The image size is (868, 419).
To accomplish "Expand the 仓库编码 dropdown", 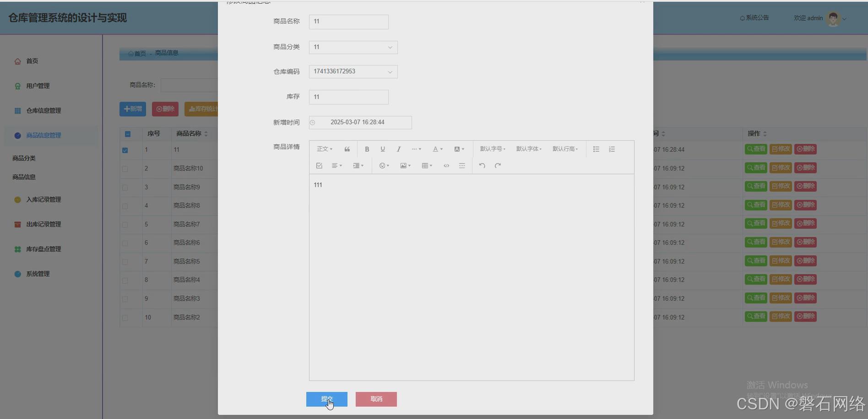I will (x=353, y=71).
